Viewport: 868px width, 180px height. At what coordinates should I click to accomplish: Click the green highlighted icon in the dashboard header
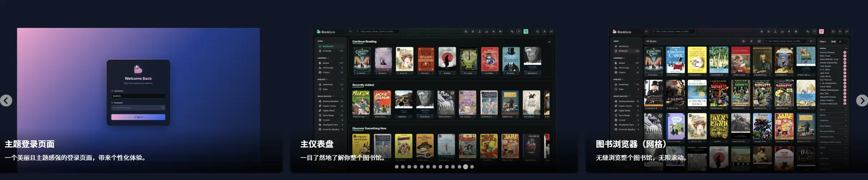pyautogui.click(x=526, y=31)
